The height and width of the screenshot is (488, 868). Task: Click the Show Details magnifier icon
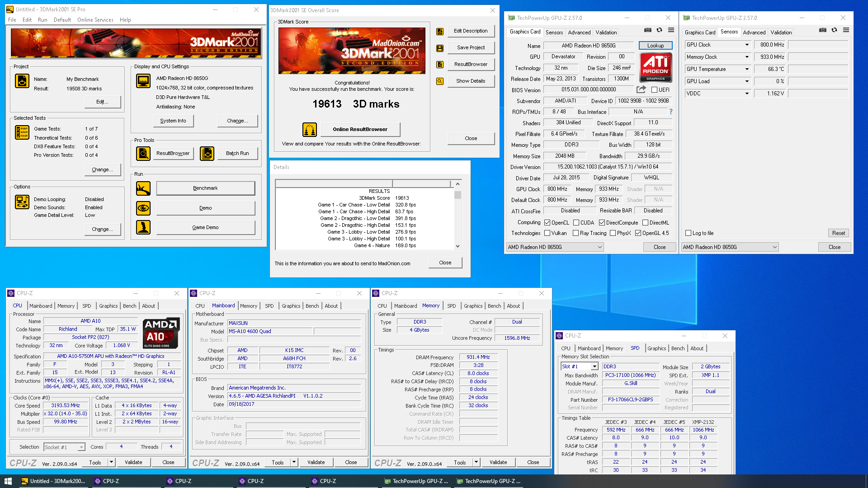click(x=439, y=81)
